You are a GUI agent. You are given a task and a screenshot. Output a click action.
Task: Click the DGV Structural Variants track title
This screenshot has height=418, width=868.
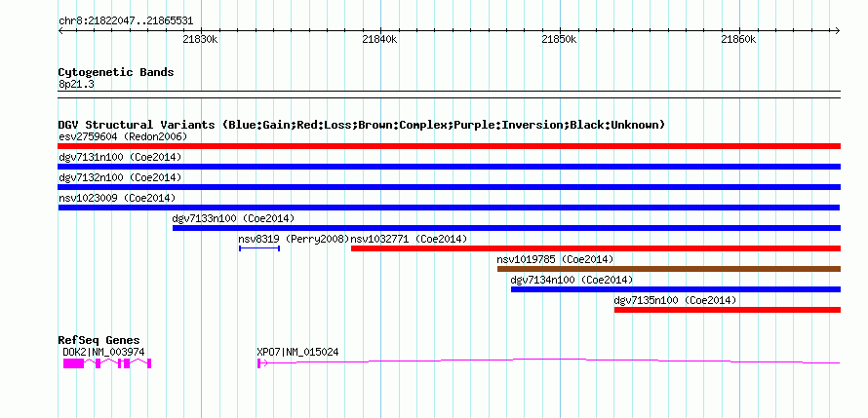coord(362,125)
